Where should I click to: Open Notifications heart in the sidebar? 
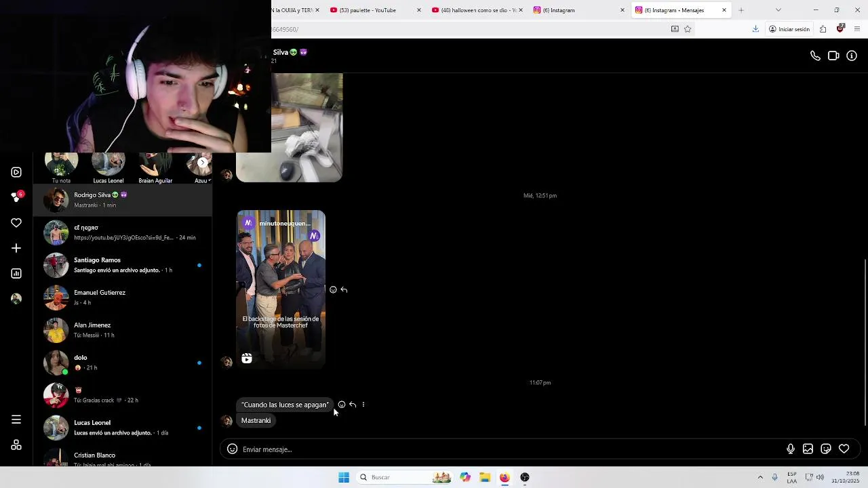coord(16,222)
